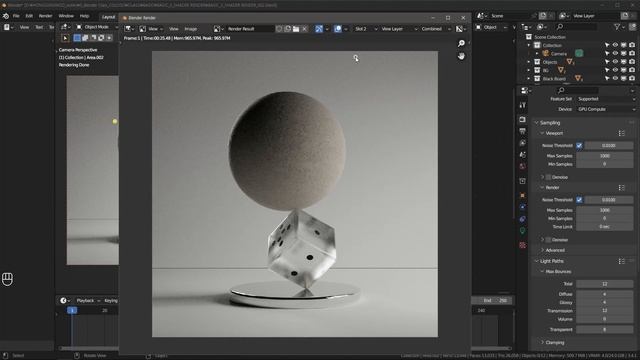Open the File menu
Screen dimensions: 640x360
point(16,16)
